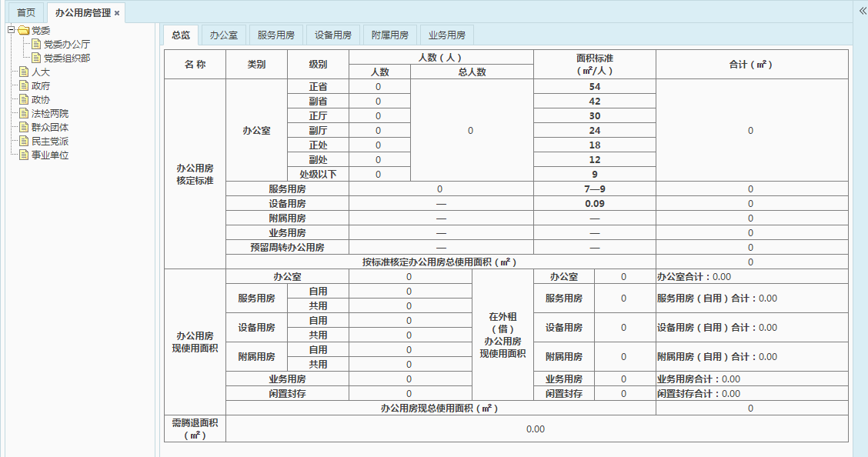
Task: Click area standard value 7—9
Action: tap(595, 188)
